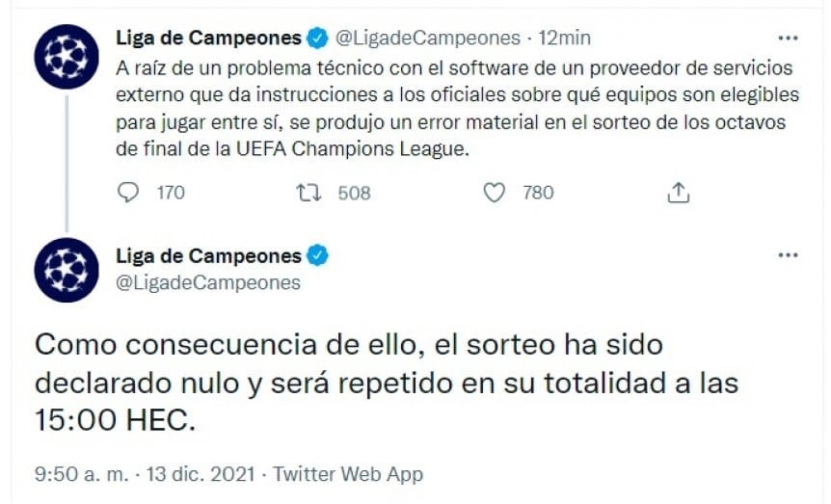Click the reply speech bubble icon
The image size is (831, 504).
tap(128, 193)
